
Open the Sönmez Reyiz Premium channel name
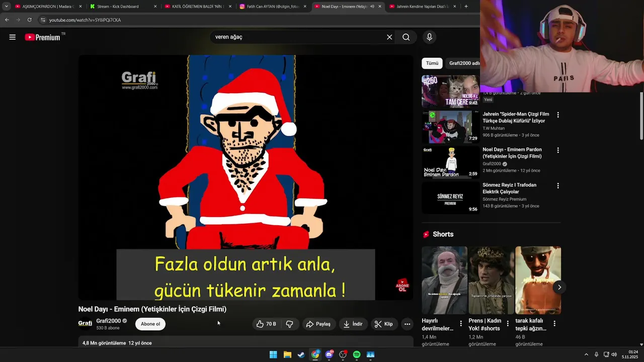tap(504, 200)
